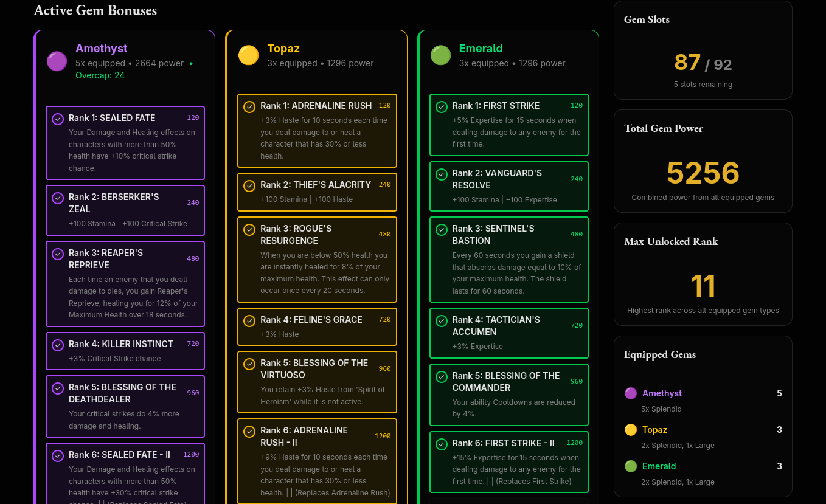Click the Gem Slots 87 / 92 panel

coord(703,50)
